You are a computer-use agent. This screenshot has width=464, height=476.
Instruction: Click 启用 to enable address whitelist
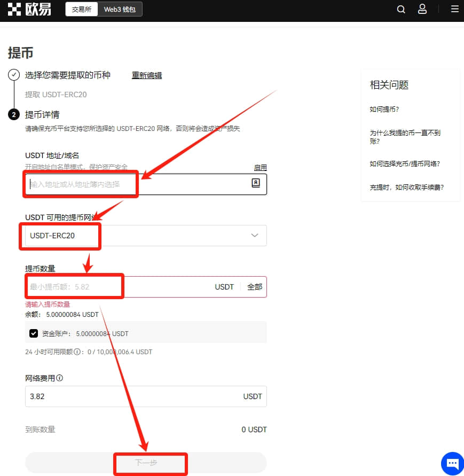click(260, 168)
